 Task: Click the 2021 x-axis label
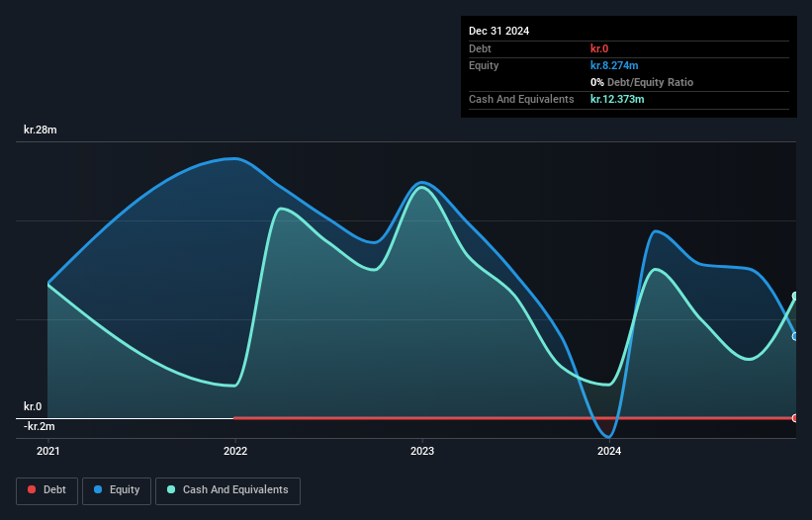click(48, 451)
